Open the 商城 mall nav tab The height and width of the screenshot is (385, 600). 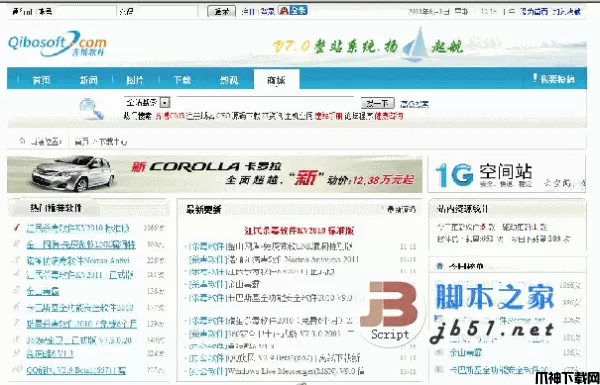pos(276,80)
